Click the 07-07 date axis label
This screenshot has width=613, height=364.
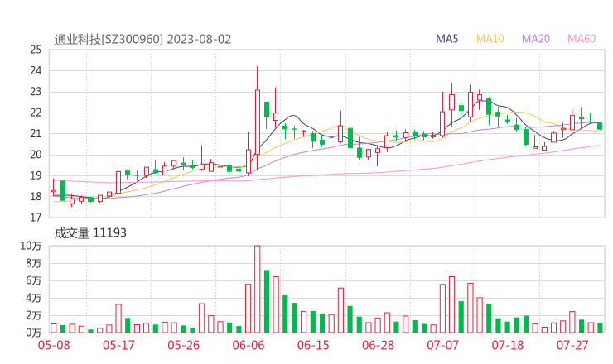click(x=442, y=345)
